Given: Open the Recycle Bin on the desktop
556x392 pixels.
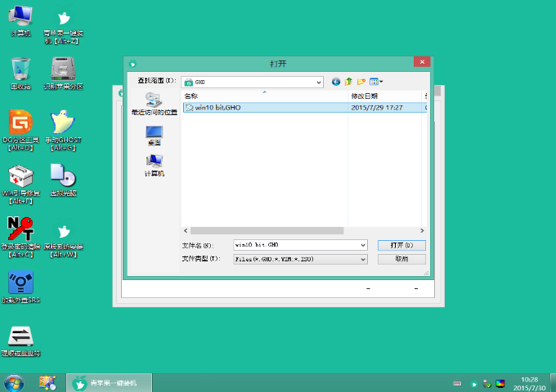Looking at the screenshot, I should (x=20, y=70).
